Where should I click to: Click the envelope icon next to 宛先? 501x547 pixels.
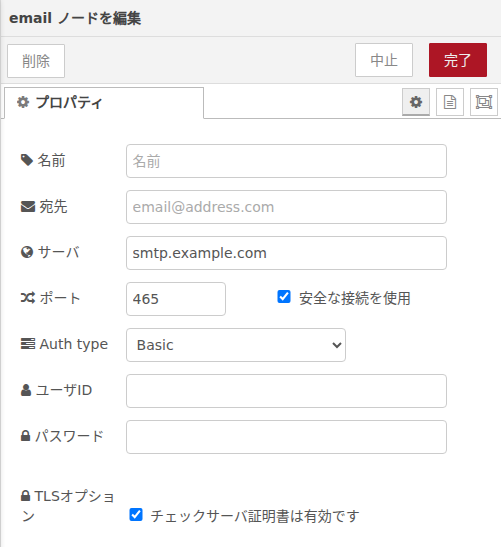[28, 207]
